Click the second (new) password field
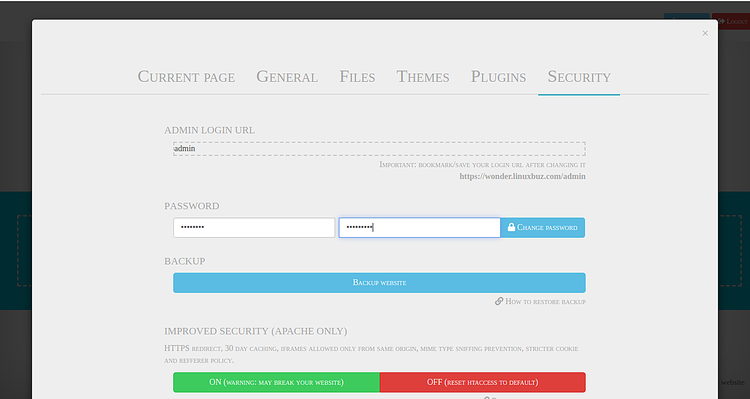Viewport: 750px width, 399px height. (x=419, y=227)
